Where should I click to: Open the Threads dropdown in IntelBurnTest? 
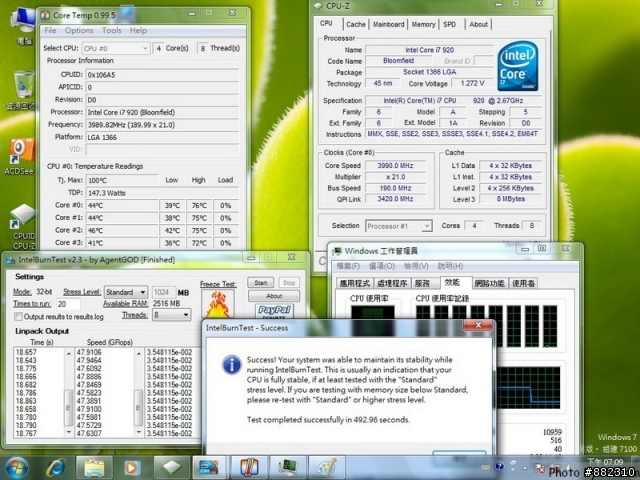point(171,315)
